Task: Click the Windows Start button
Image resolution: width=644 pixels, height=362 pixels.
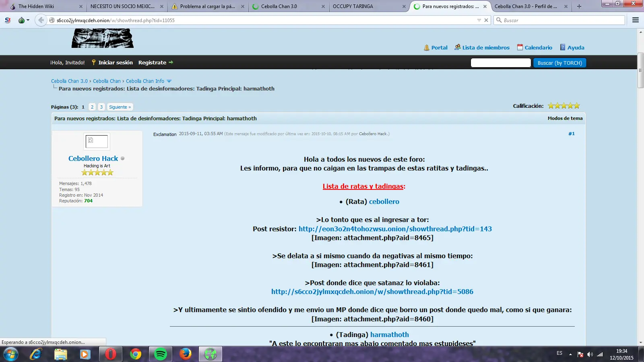Action: tap(11, 354)
